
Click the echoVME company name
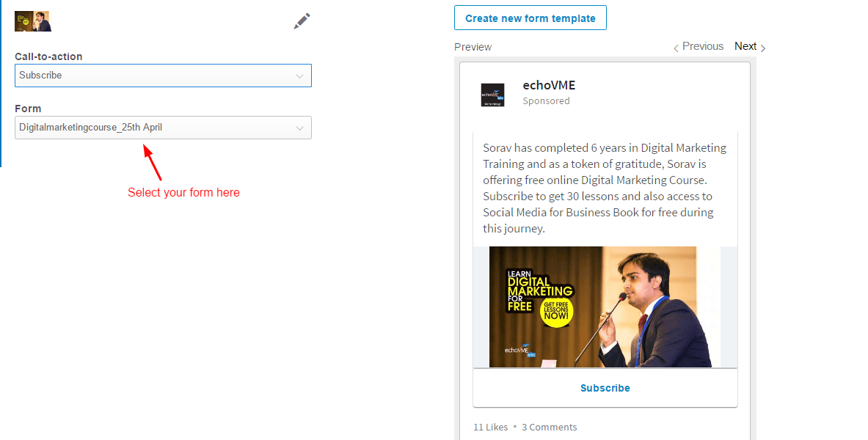point(549,85)
